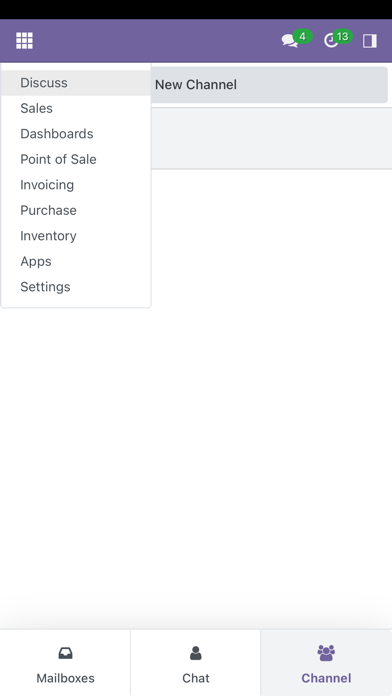The image size is (392, 696).
Task: Click the sidebar panel icon in header
Action: [370, 41]
